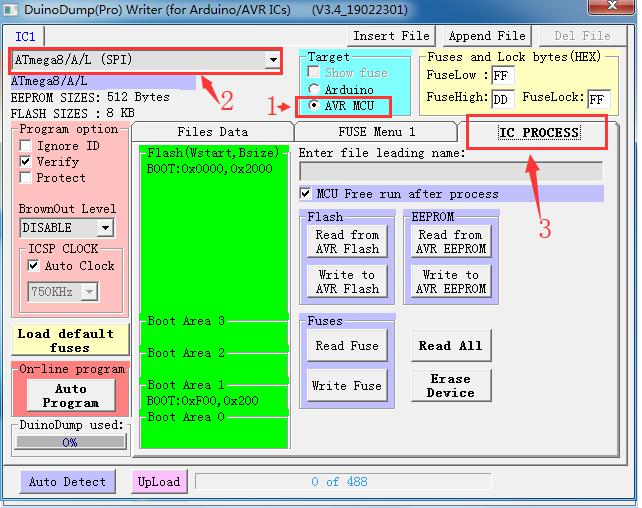Click the FuseLow hex input field
642x508 pixels.
(503, 76)
